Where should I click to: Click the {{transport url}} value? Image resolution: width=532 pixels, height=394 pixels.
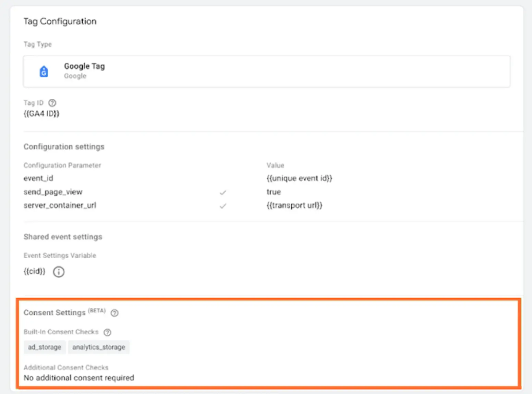point(294,205)
